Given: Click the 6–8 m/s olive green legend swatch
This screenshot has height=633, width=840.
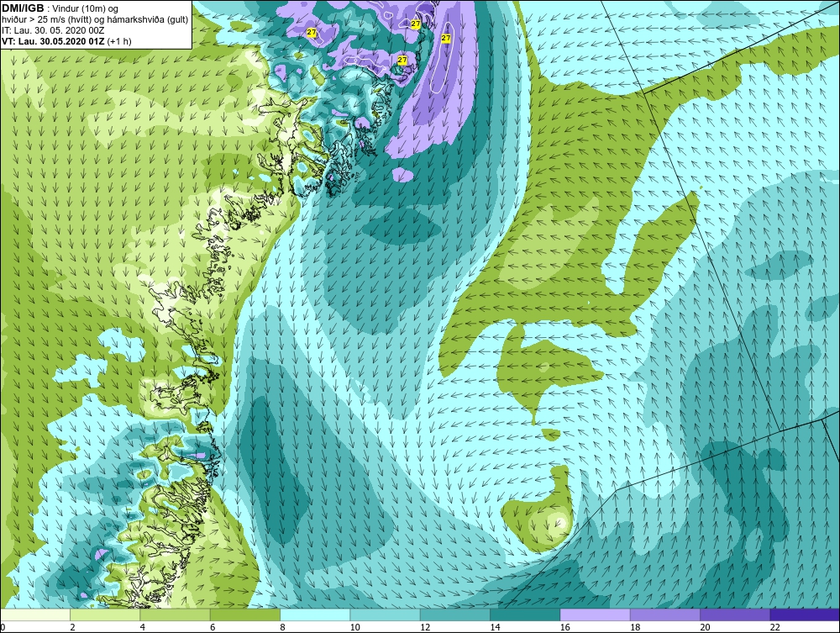Looking at the screenshot, I should (x=245, y=615).
